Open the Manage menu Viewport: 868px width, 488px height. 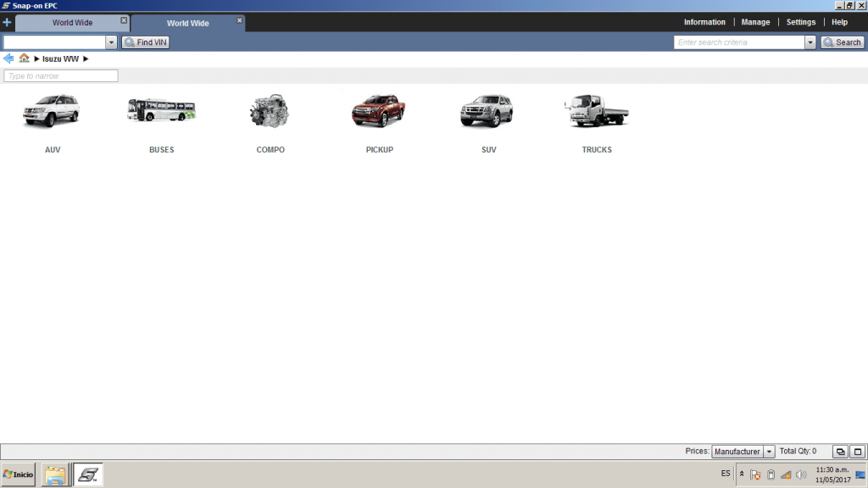pos(755,22)
